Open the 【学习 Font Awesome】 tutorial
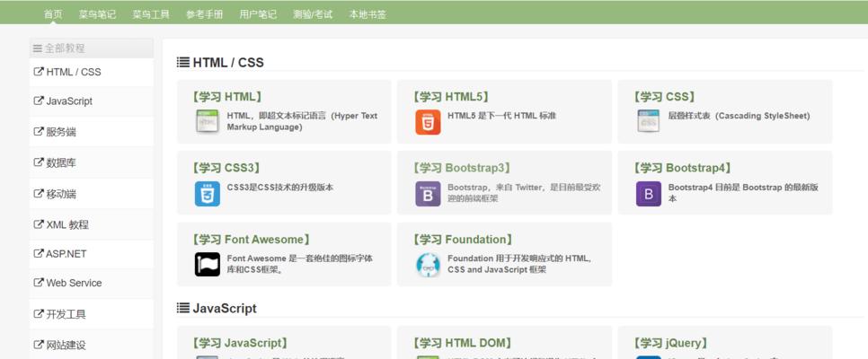 (251, 240)
